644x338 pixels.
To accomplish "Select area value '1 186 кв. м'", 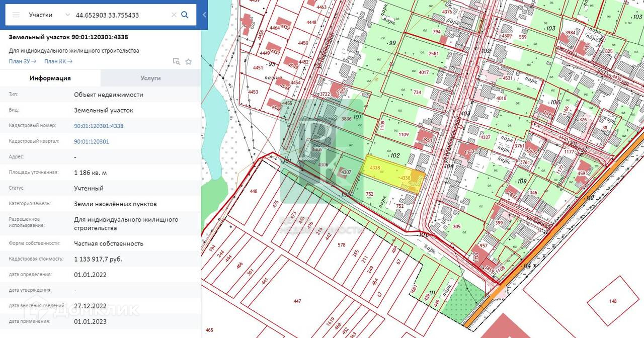I will coord(90,173).
